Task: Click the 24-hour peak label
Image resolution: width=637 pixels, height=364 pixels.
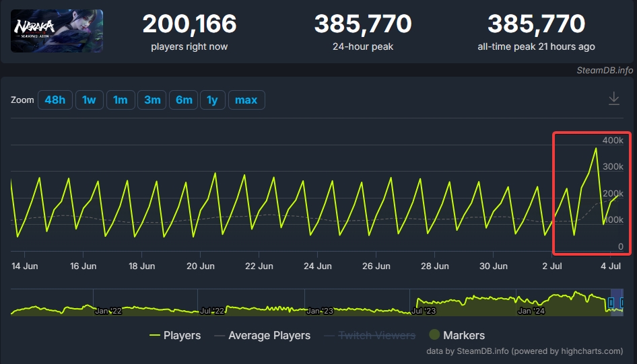Action: [x=363, y=46]
